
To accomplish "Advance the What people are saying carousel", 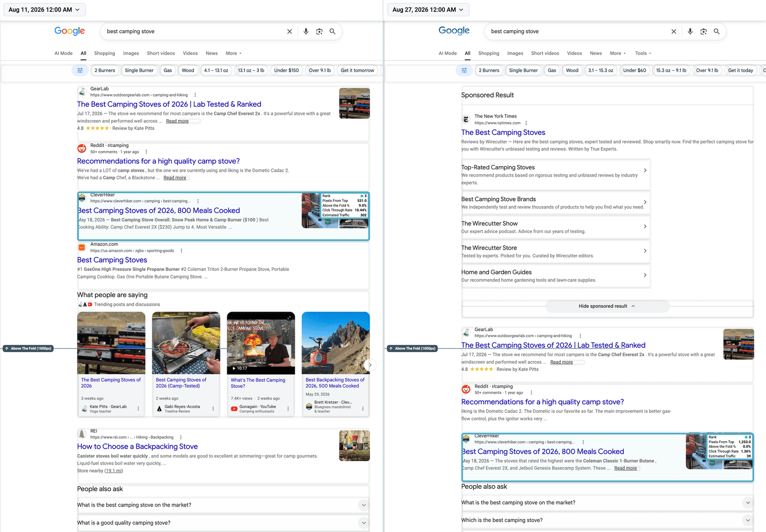I will 370,365.
